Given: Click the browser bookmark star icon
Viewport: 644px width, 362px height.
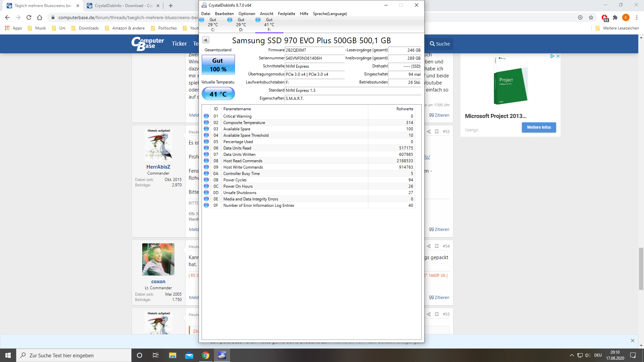Looking at the screenshot, I should pos(591,17).
